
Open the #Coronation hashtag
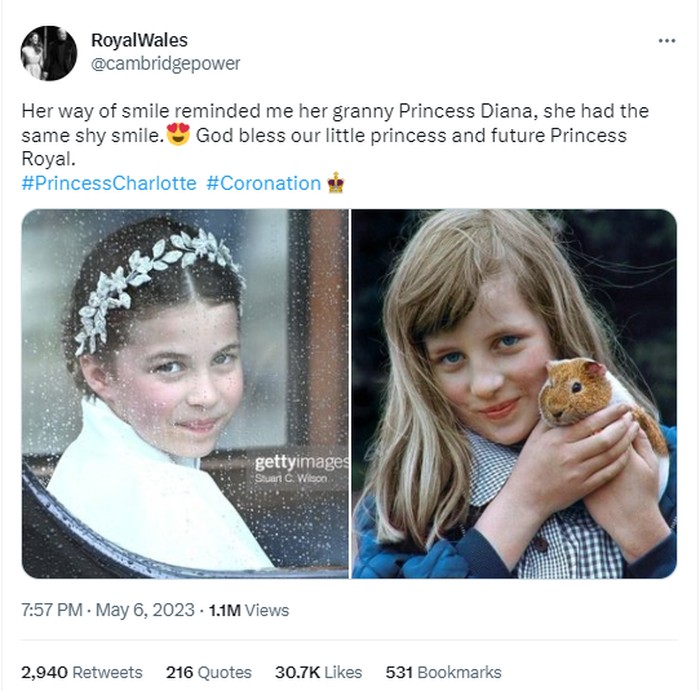264,183
